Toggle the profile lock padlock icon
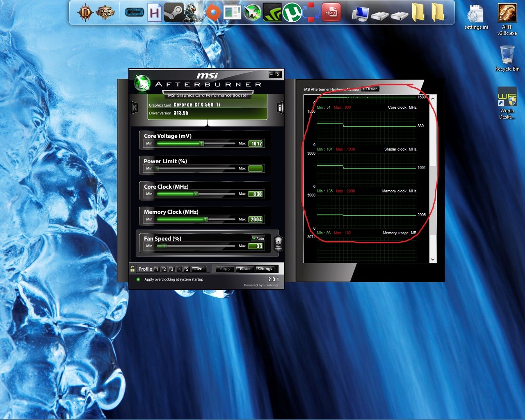The width and height of the screenshot is (525, 420). [x=132, y=268]
